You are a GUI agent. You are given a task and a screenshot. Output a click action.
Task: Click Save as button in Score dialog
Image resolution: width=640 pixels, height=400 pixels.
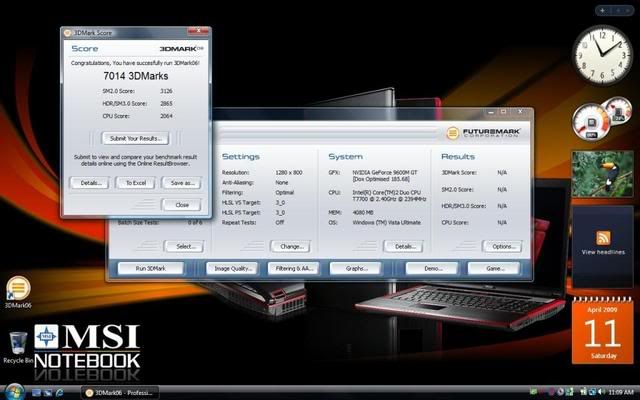(182, 183)
